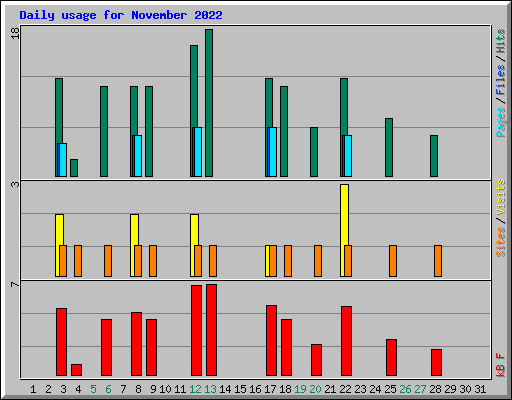
Task: Select the orange sites bar for day 25
Action: 393,261
